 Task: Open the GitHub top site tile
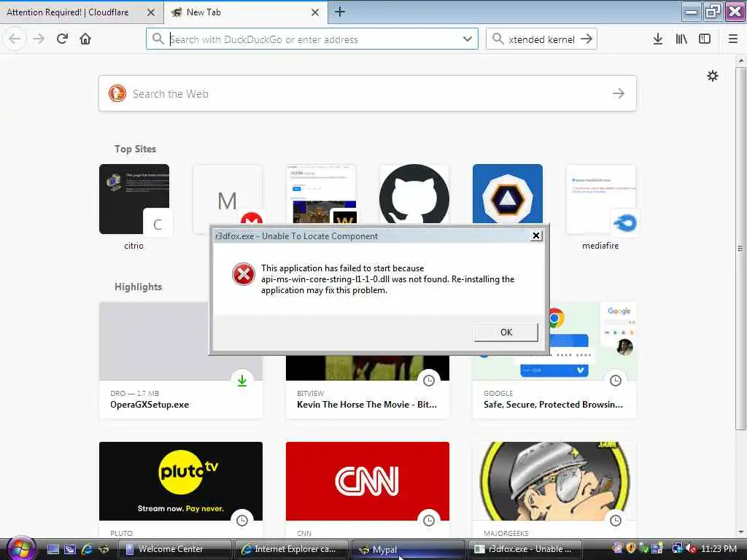pyautogui.click(x=414, y=194)
